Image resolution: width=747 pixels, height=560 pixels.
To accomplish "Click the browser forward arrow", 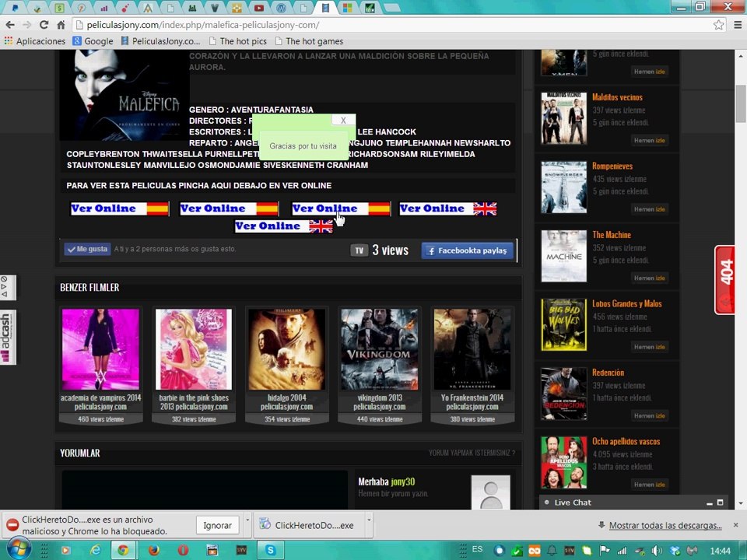I will click(x=26, y=25).
